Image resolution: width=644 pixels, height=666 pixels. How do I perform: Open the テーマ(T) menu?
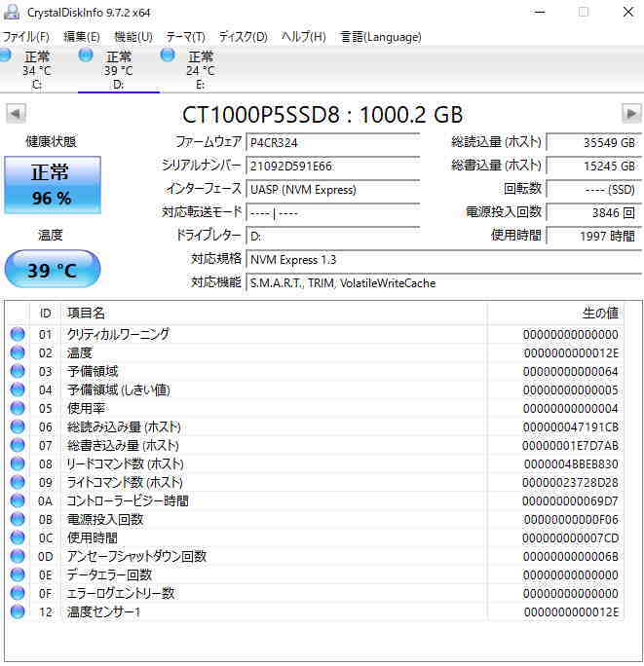tap(185, 37)
